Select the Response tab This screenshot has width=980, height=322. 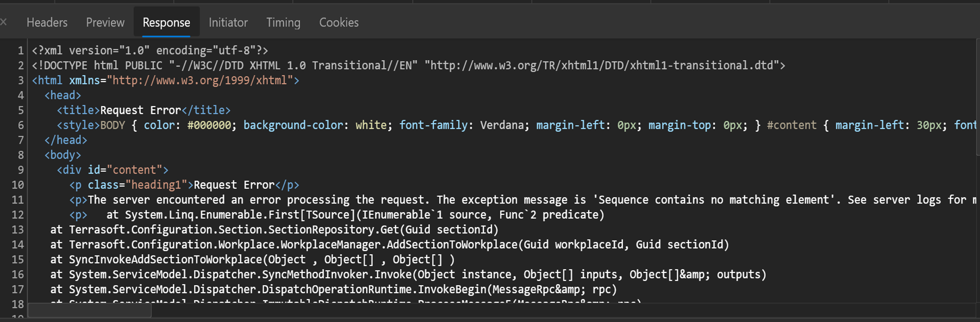click(x=166, y=22)
